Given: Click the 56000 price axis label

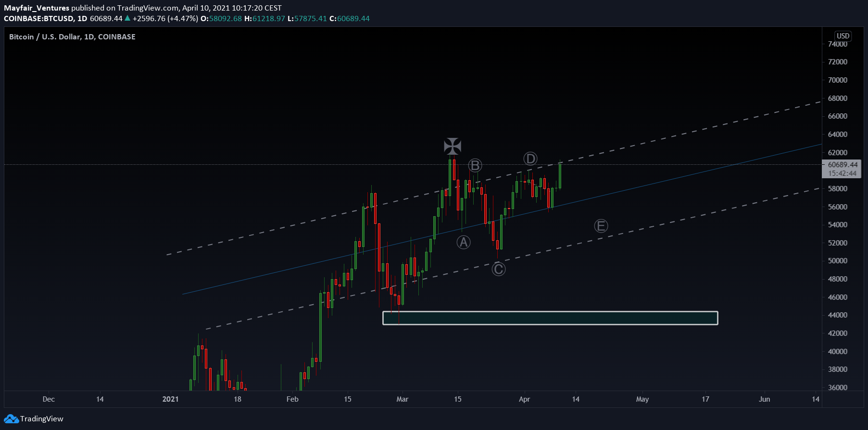Looking at the screenshot, I should 838,207.
